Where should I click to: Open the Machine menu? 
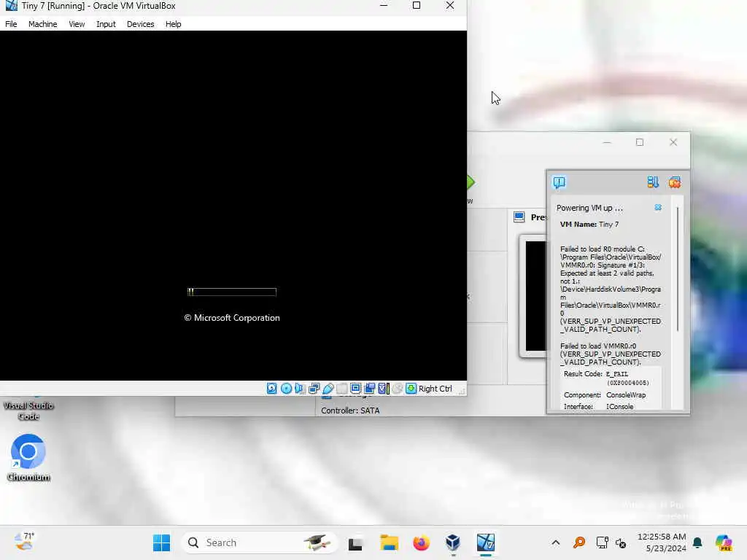point(42,24)
